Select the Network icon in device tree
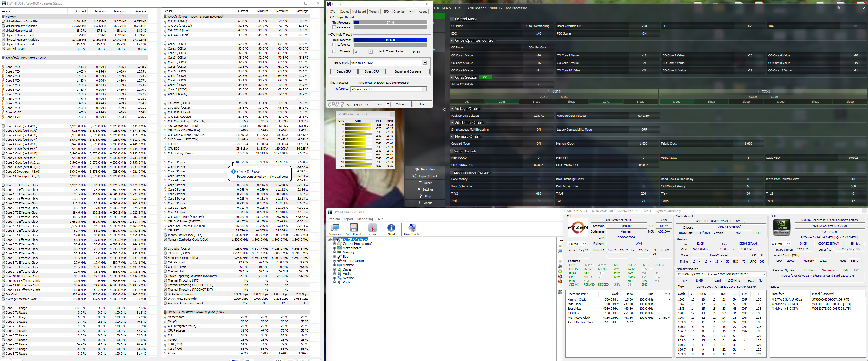Image resolution: width=868 pixels, height=361 pixels. pyautogui.click(x=340, y=278)
